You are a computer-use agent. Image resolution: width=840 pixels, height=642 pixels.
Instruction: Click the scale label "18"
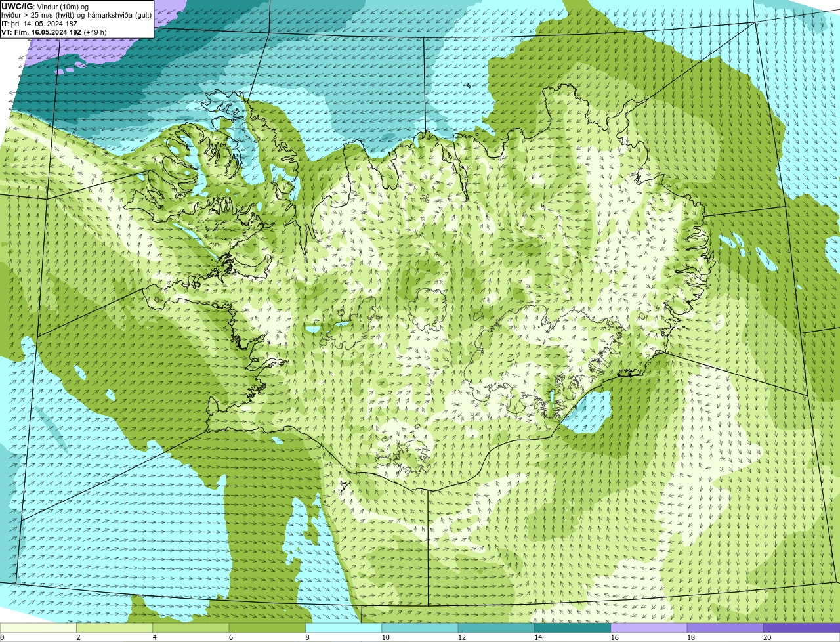pos(690,637)
